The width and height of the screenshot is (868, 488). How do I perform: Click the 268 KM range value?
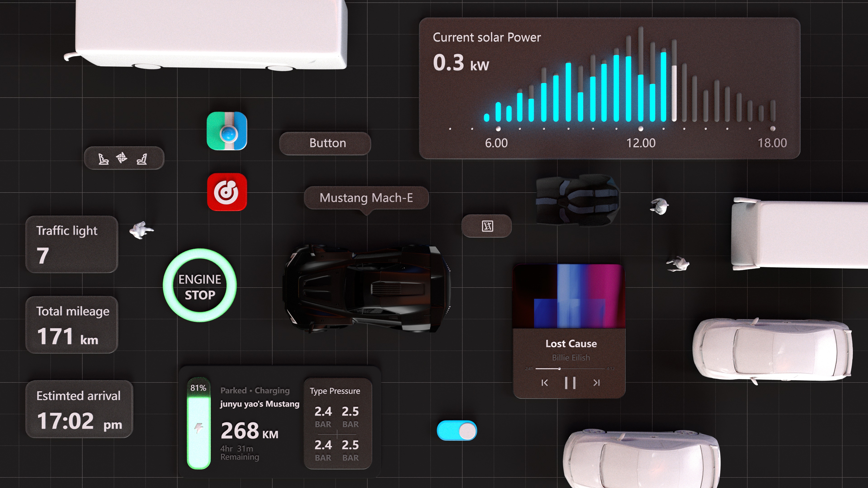point(250,431)
